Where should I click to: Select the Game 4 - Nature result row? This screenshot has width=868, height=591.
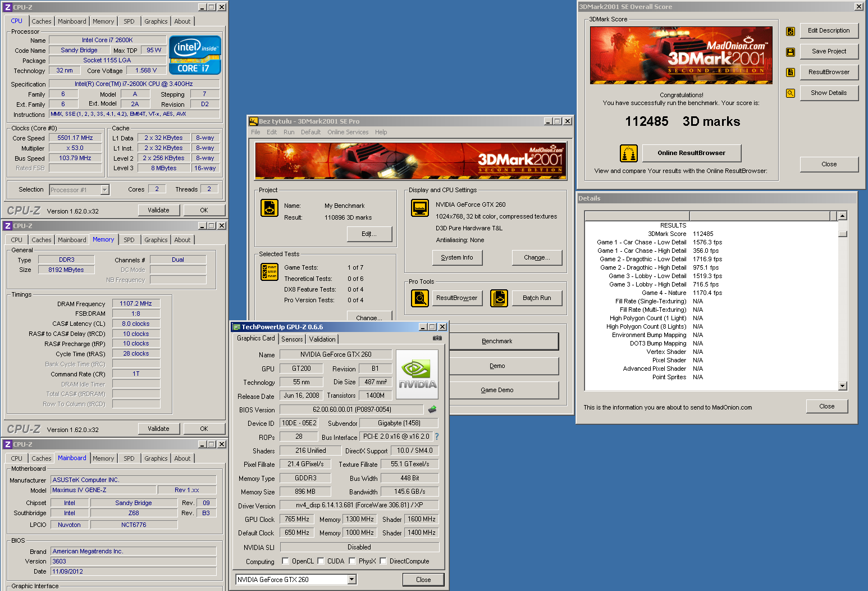tap(711, 293)
